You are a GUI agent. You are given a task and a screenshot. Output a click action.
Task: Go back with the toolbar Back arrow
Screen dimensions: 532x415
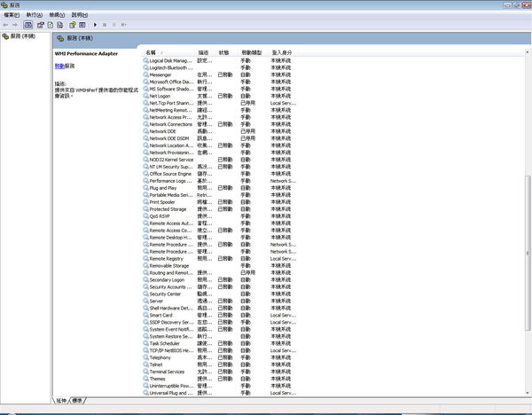point(5,25)
